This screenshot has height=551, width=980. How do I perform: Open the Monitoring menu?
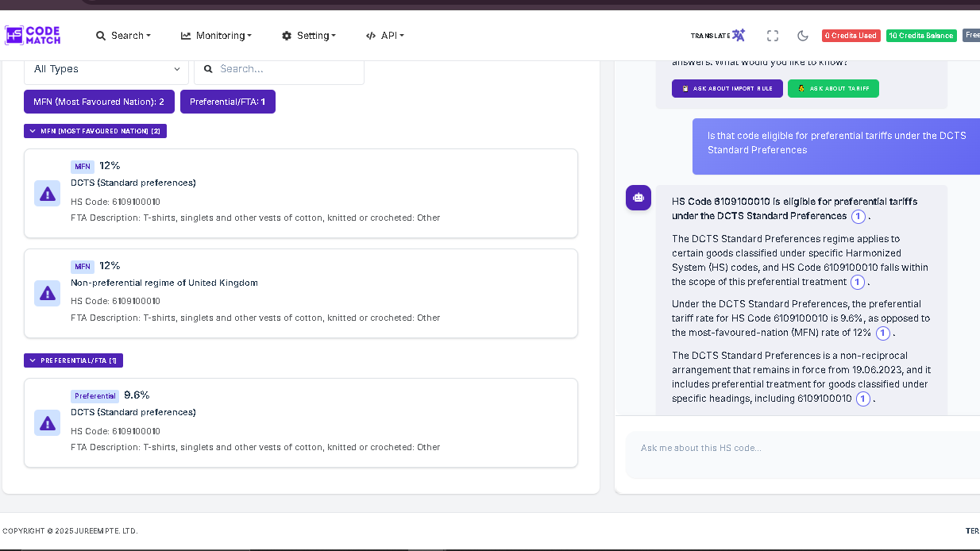216,36
